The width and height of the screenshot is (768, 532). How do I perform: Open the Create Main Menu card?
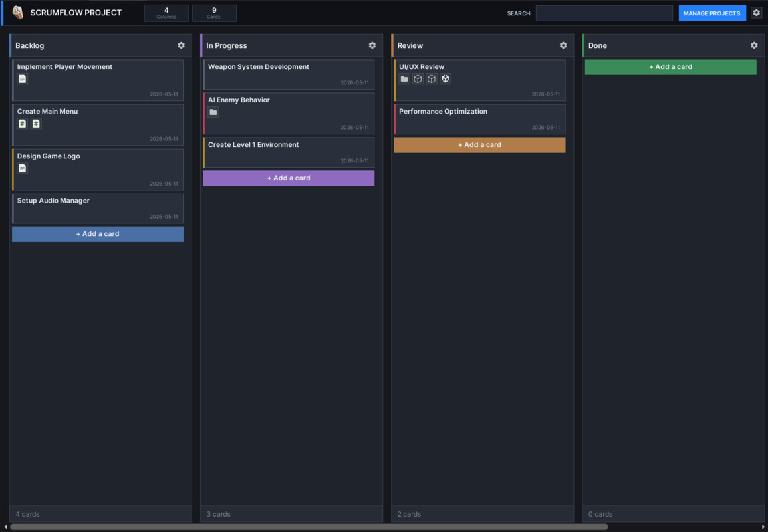[x=98, y=124]
